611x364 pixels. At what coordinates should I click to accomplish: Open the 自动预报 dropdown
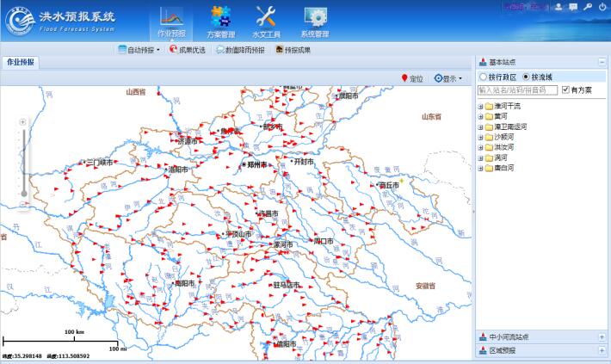click(139, 50)
